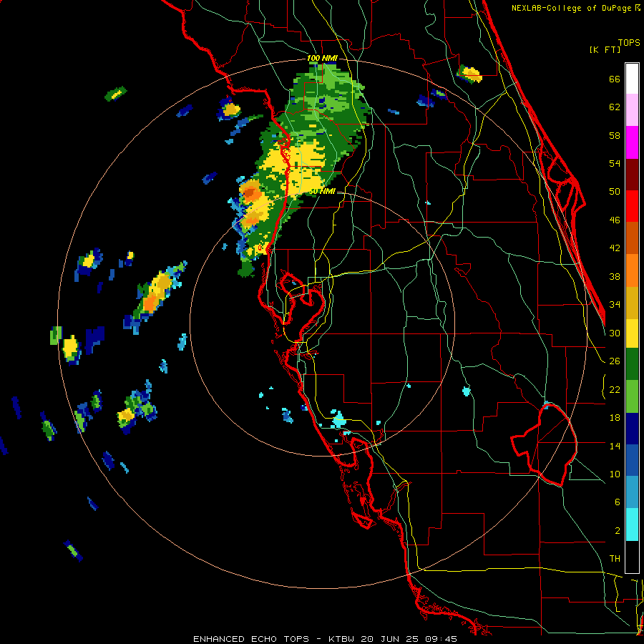The image size is (644, 644).
Task: Select the light pink 62 kft swatch
Action: coord(632,109)
